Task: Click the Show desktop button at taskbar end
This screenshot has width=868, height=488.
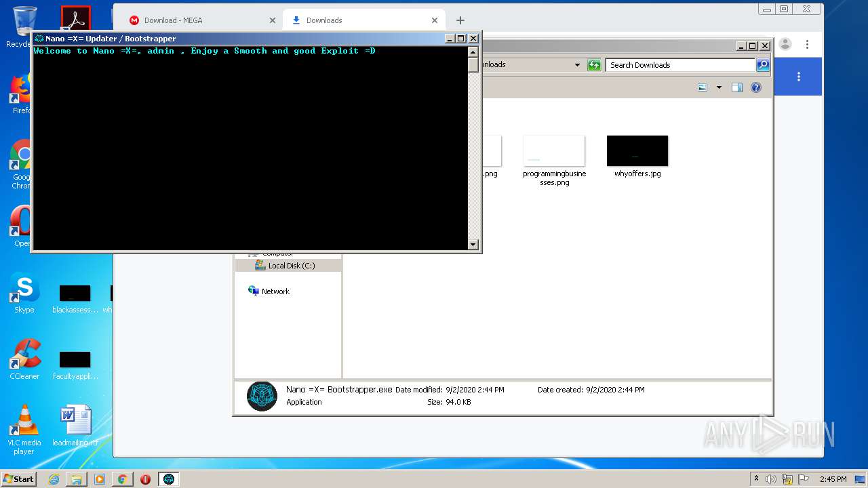Action: 861,479
